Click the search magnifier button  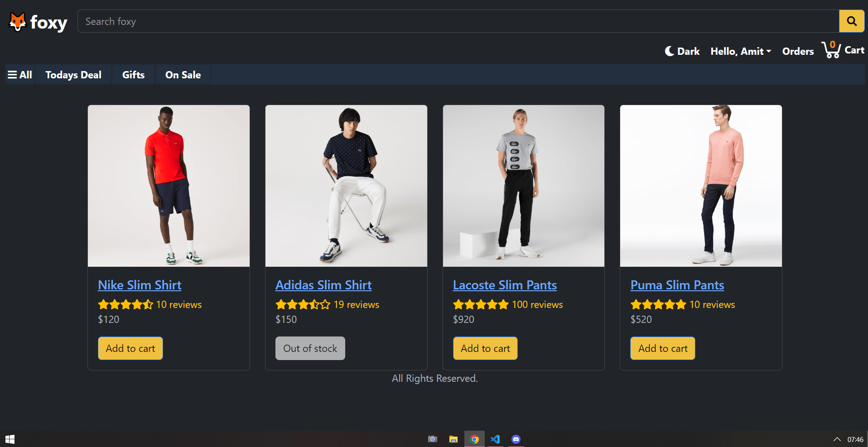[x=851, y=21]
